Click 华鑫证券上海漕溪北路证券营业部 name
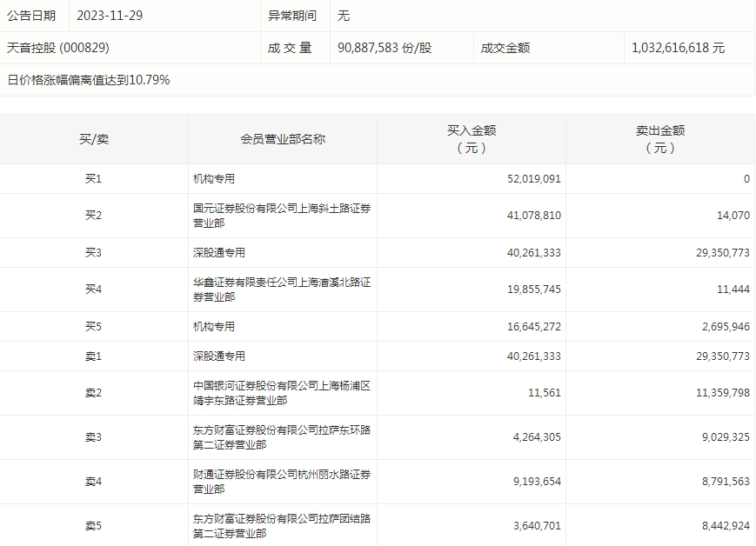Image resolution: width=756 pixels, height=546 pixels. point(282,290)
